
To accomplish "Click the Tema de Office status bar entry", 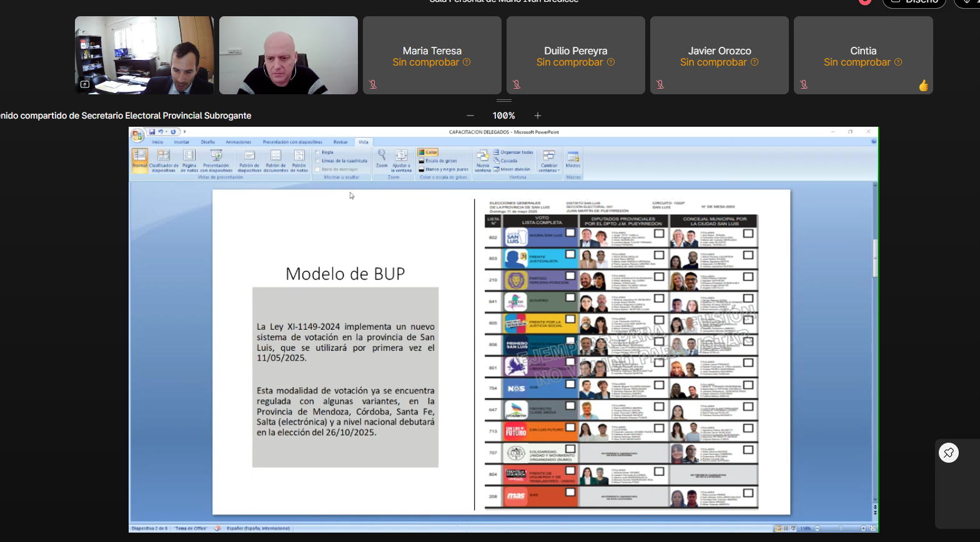I will 191,528.
